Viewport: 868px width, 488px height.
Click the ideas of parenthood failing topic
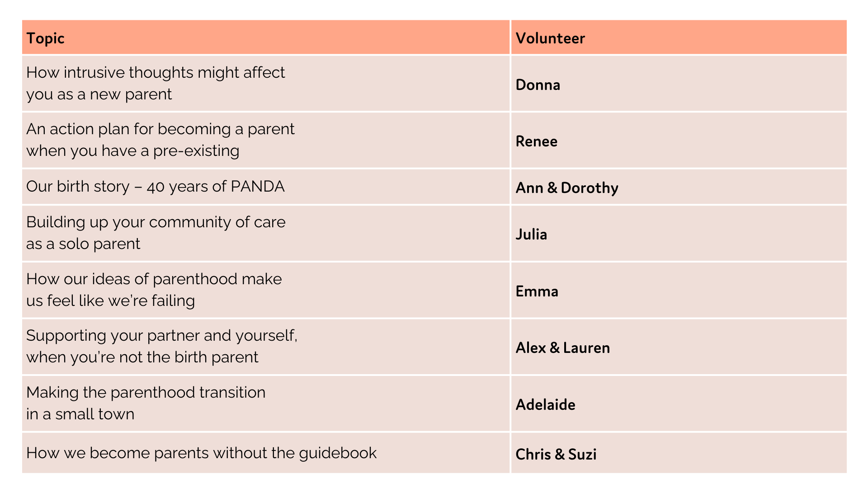click(x=266, y=290)
